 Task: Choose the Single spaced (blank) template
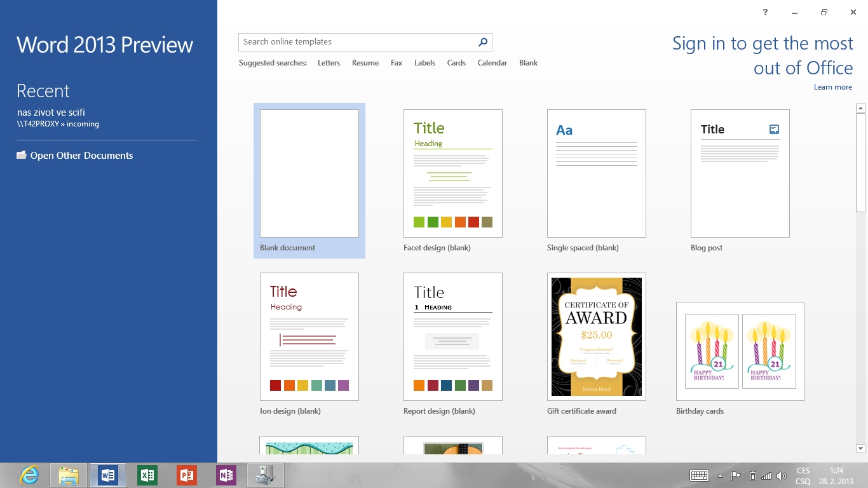[597, 180]
